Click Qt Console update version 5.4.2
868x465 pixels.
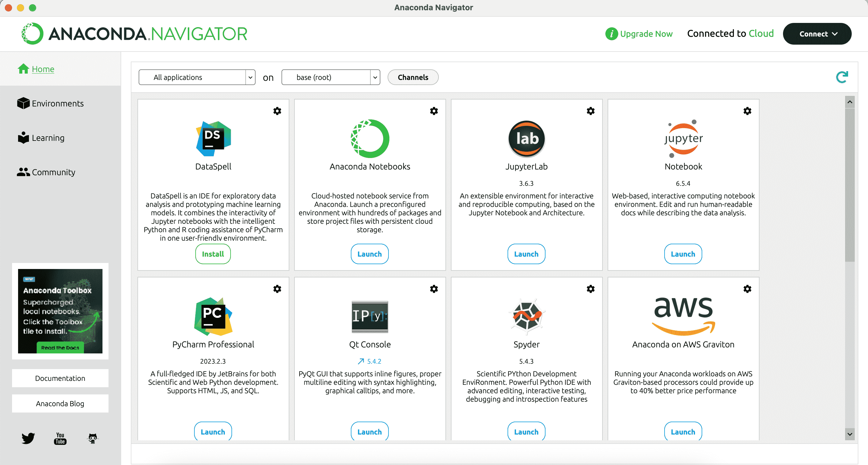370,361
